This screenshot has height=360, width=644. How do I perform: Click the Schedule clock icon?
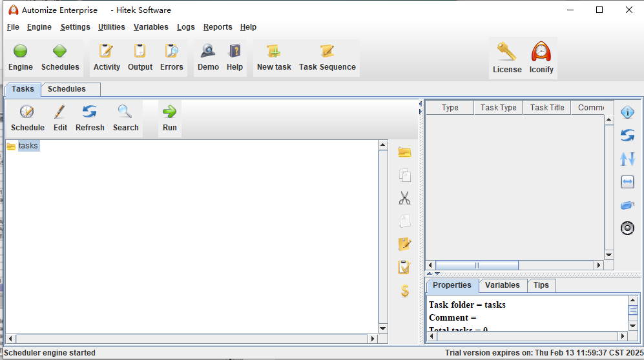point(27,112)
